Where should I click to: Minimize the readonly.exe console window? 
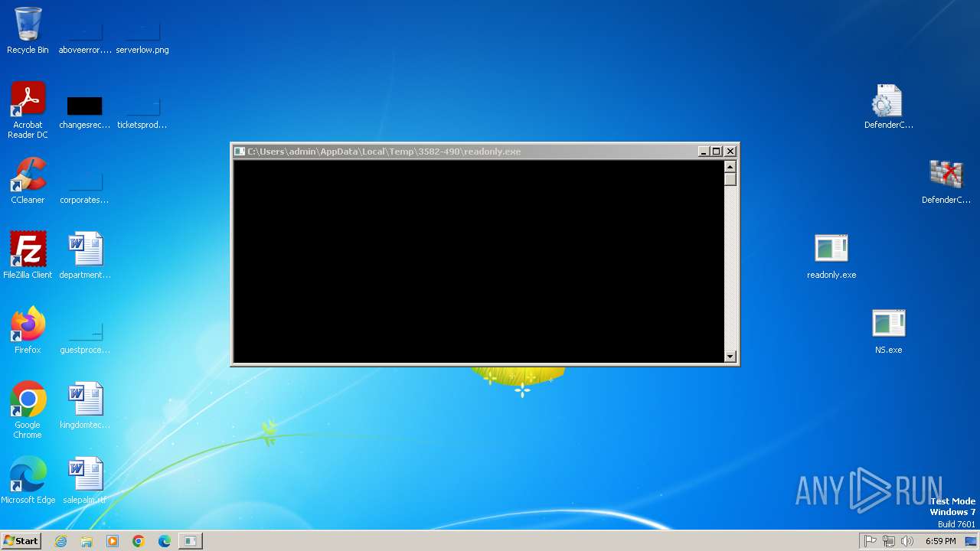coord(704,152)
